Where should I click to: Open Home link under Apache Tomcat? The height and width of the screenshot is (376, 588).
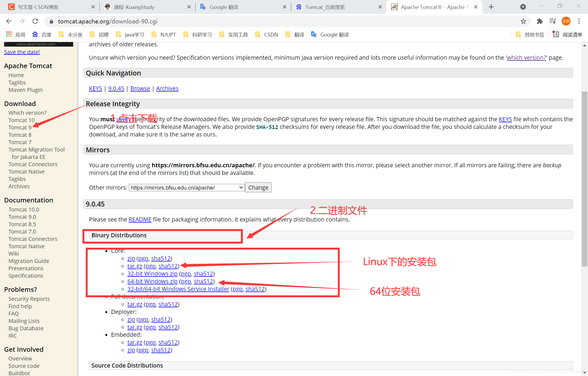[16, 75]
